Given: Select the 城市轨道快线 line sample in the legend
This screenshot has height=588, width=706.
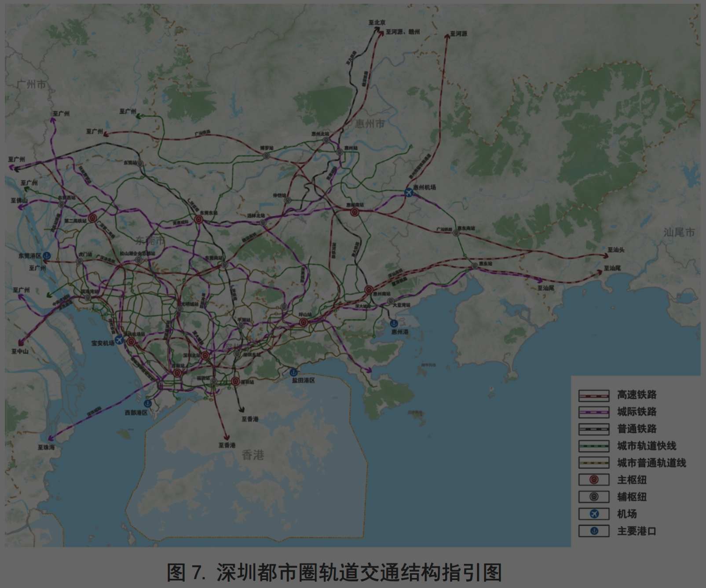Looking at the screenshot, I should point(594,446).
